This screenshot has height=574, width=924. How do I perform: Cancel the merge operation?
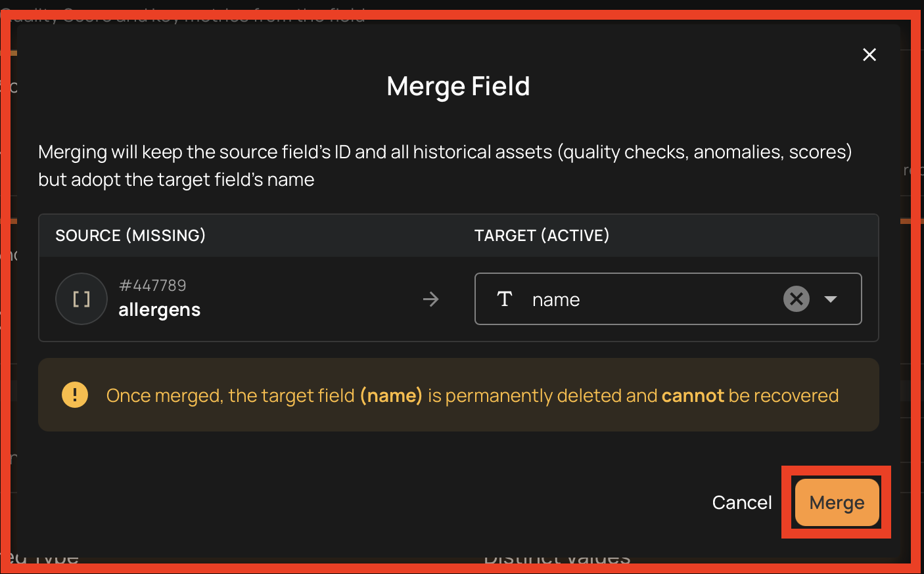741,502
